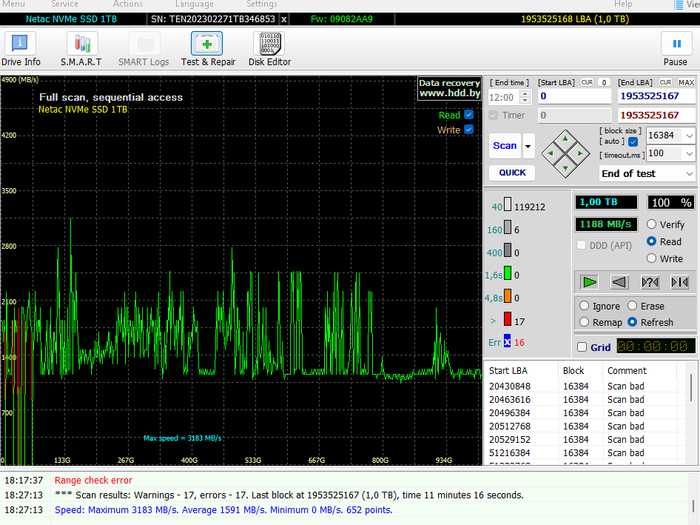
Task: Select the Read radio button
Action: tap(651, 241)
